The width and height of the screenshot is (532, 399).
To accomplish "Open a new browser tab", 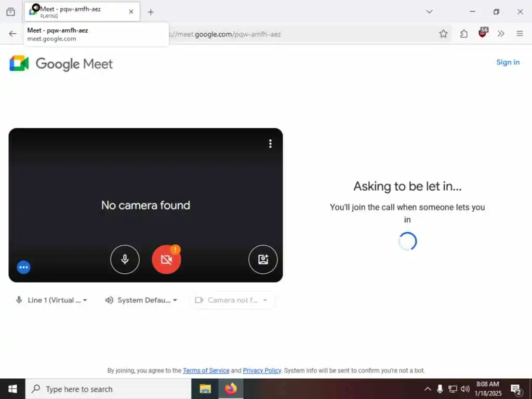I will 151,12.
